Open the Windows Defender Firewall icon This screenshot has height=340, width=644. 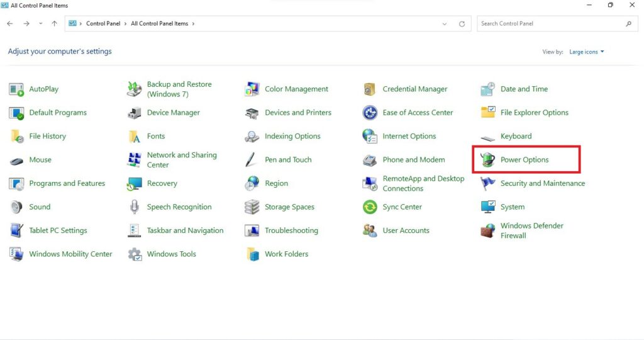488,230
